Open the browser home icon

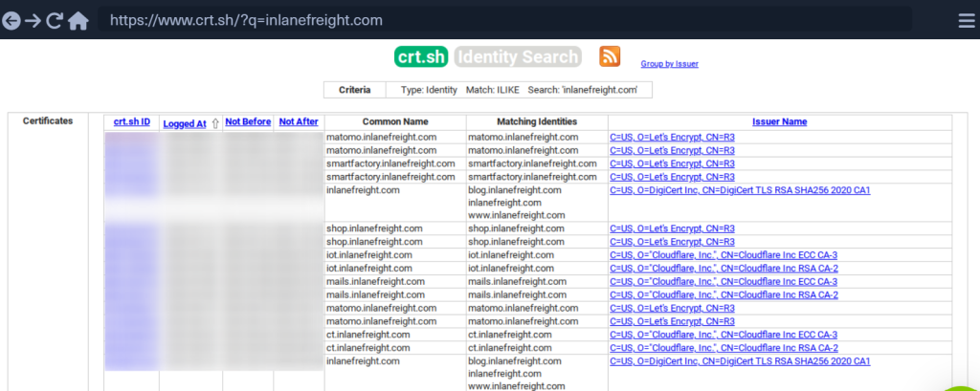click(x=78, y=21)
